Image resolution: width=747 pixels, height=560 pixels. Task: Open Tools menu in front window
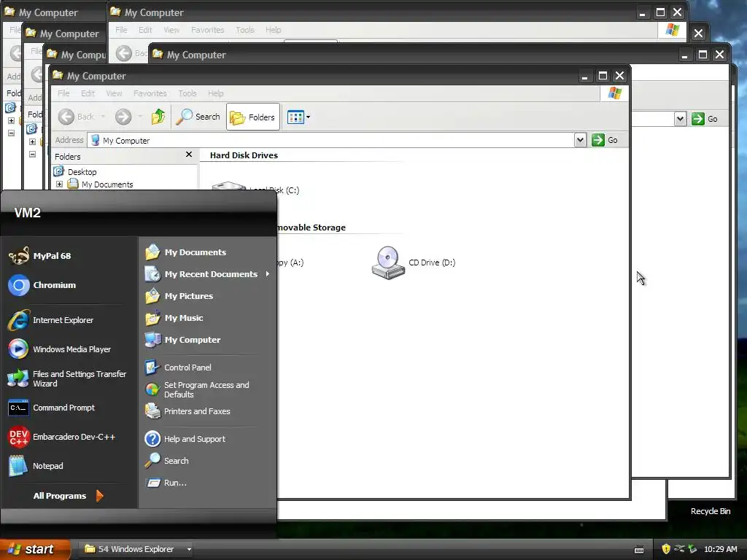click(x=187, y=93)
